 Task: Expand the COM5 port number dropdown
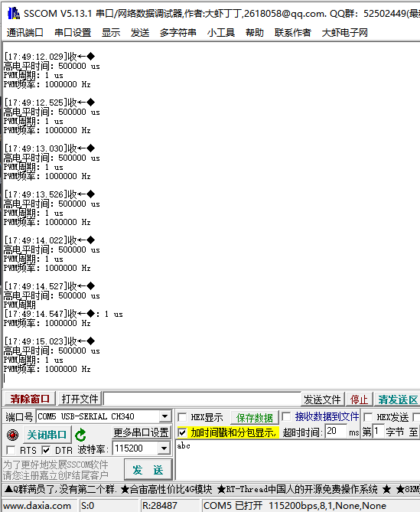pyautogui.click(x=164, y=416)
